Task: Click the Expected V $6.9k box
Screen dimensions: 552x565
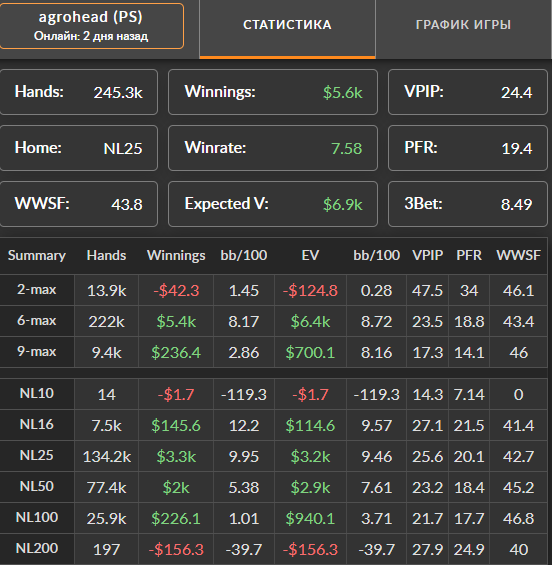Action: pyautogui.click(x=273, y=204)
